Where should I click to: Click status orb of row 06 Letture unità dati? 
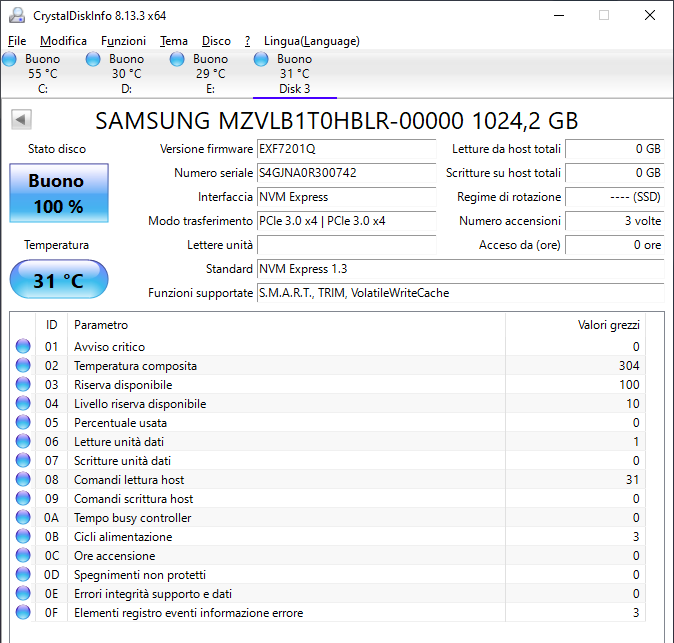pyautogui.click(x=23, y=441)
